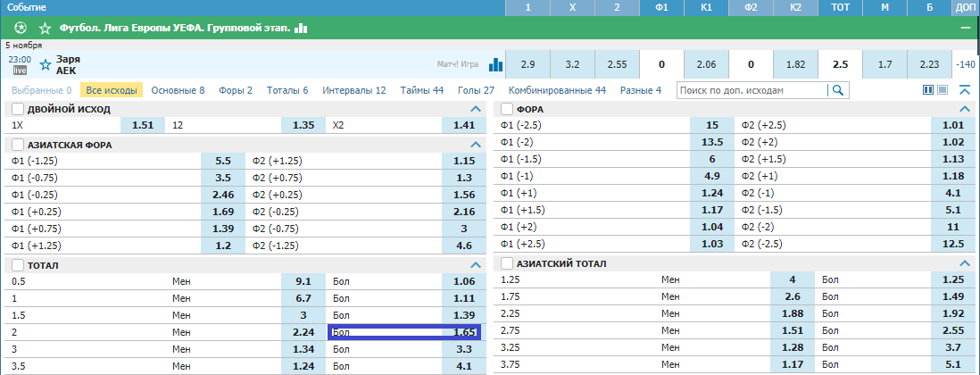Screen dimensions: 980x375
Task: Pick double chance 1X at 1.51
Action: click(x=143, y=125)
